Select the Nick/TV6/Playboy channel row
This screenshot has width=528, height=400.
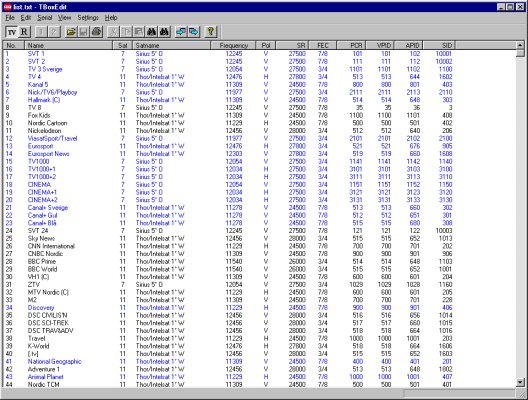(229, 92)
